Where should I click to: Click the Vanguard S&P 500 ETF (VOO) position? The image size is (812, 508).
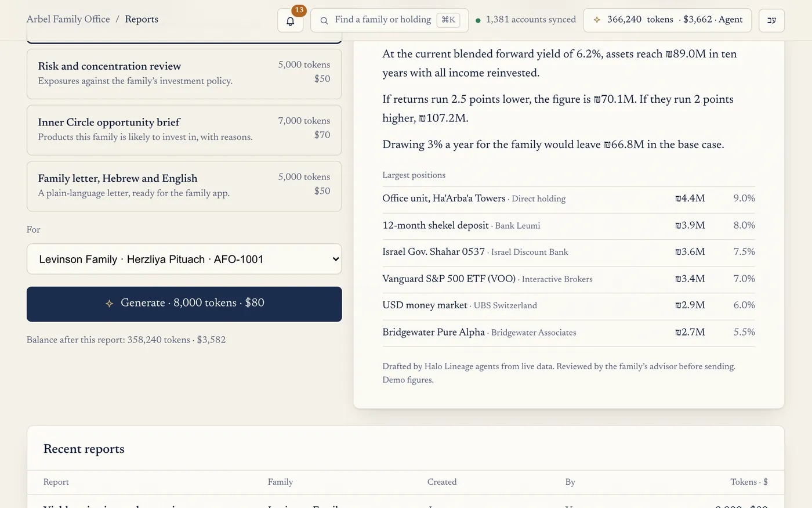tap(568, 279)
